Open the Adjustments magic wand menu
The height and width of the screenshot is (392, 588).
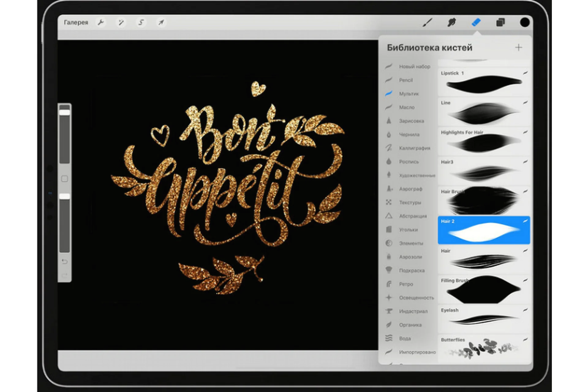point(121,22)
